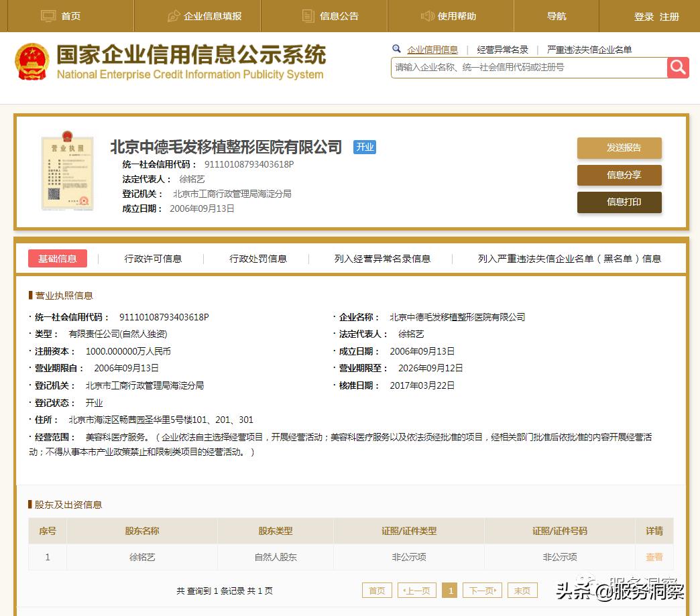This screenshot has width=700, height=616.
Task: Select the 注册 link
Action: (x=669, y=17)
